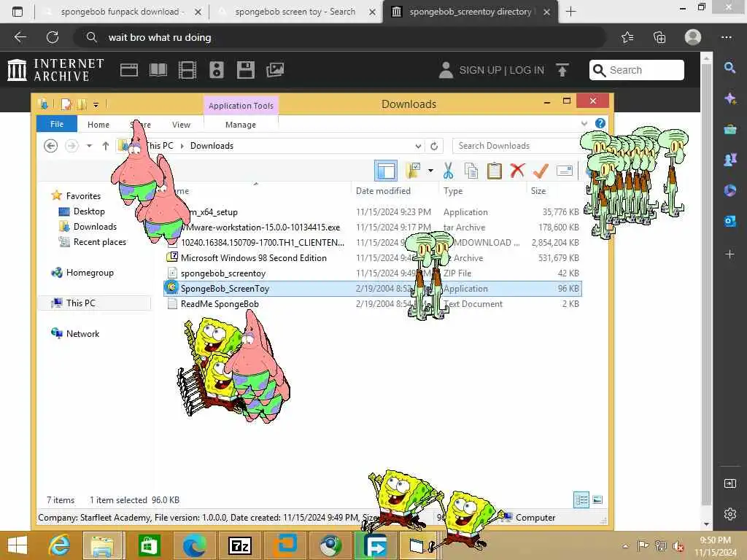
Task: Open the Home ribbon tab
Action: (98, 124)
